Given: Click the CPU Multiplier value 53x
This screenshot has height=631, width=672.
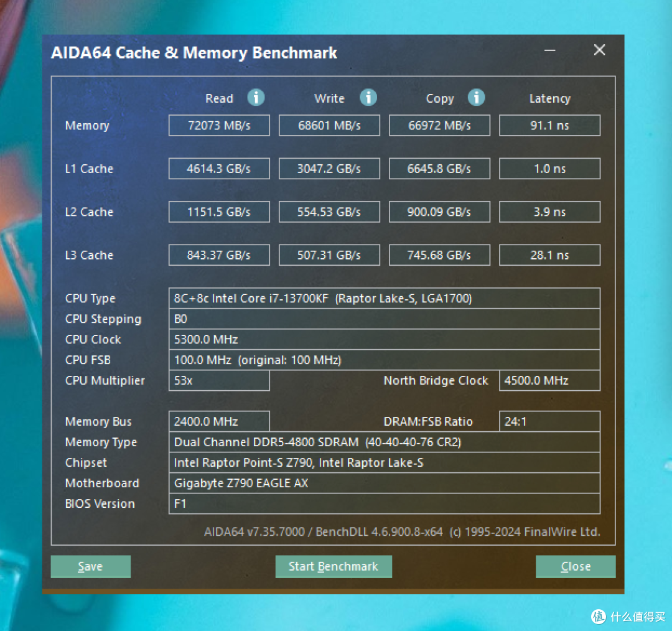Looking at the screenshot, I should [x=219, y=381].
